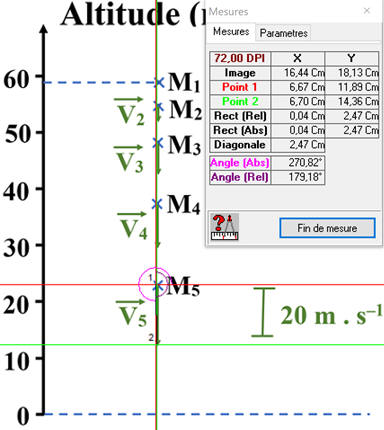Select the Angle (Abs) value field
Viewport: 384px width, 430px height.
click(298, 163)
